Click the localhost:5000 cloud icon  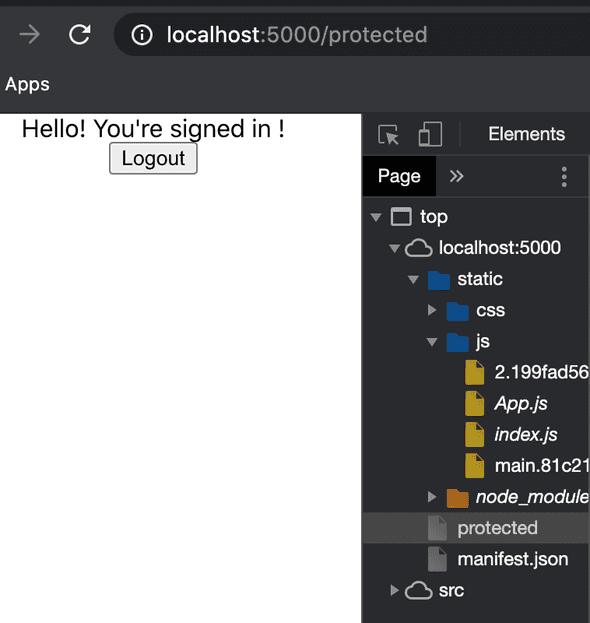(x=418, y=248)
